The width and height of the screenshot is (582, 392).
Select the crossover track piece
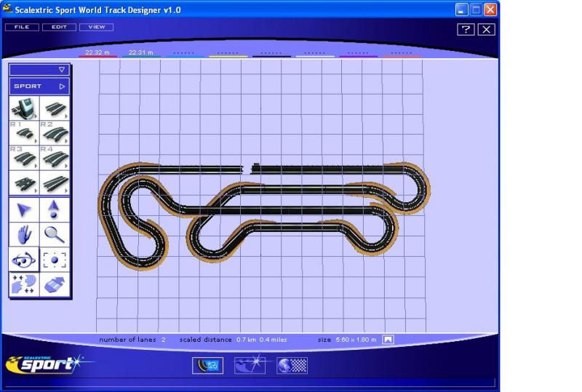pos(24,182)
